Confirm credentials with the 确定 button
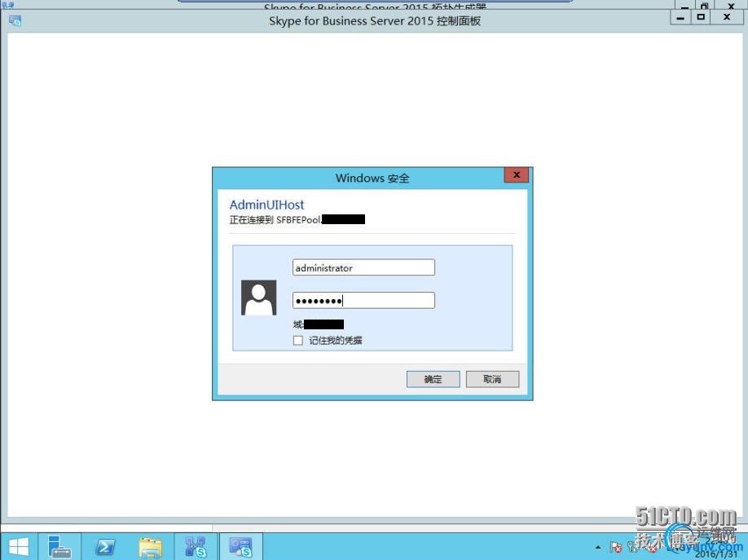 (433, 379)
